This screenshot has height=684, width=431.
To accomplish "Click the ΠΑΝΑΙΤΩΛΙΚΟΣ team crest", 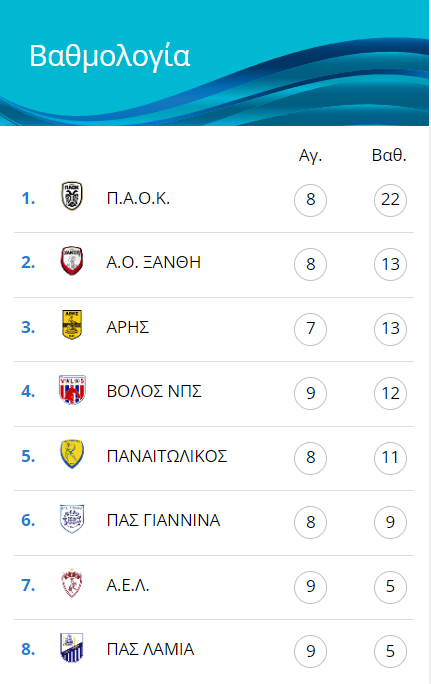I will (x=72, y=454).
